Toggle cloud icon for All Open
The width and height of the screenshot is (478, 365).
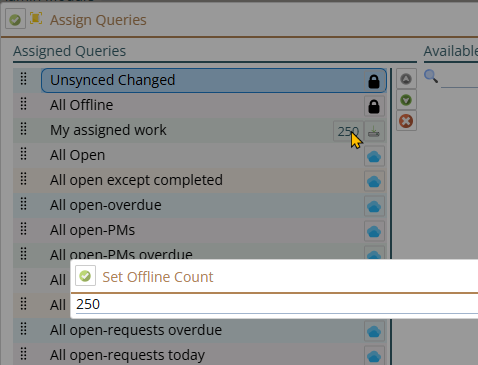[374, 156]
